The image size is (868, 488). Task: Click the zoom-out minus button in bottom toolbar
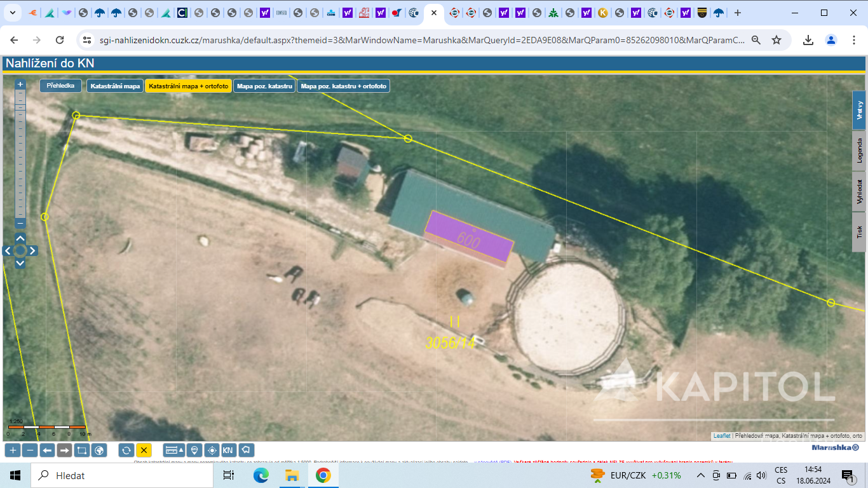tap(30, 451)
